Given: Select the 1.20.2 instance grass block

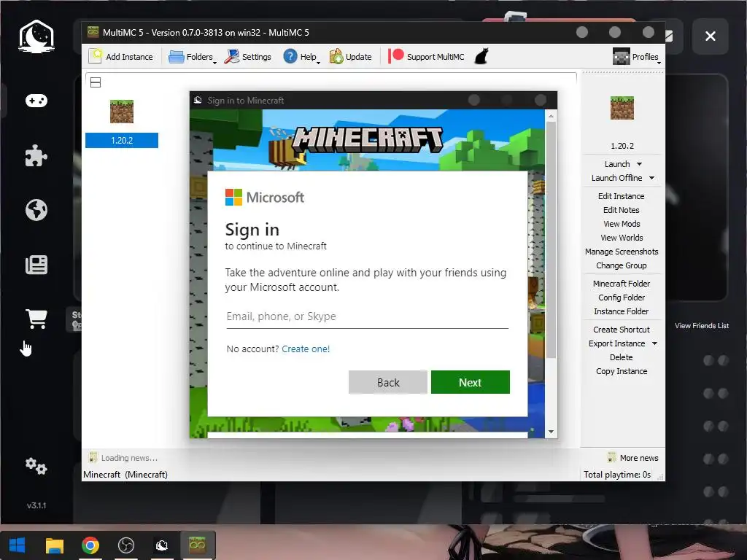Looking at the screenshot, I should pos(122,112).
